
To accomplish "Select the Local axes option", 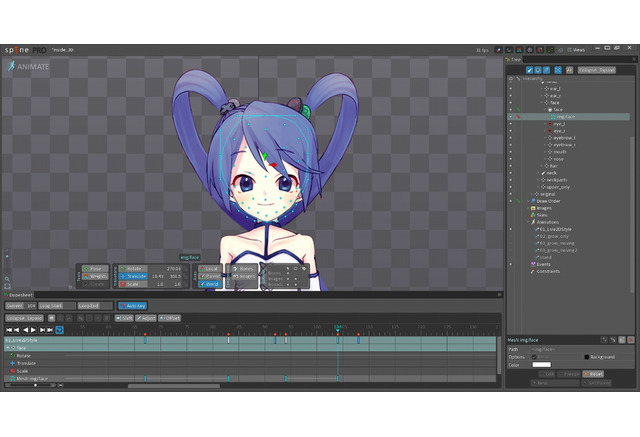I will 209,268.
